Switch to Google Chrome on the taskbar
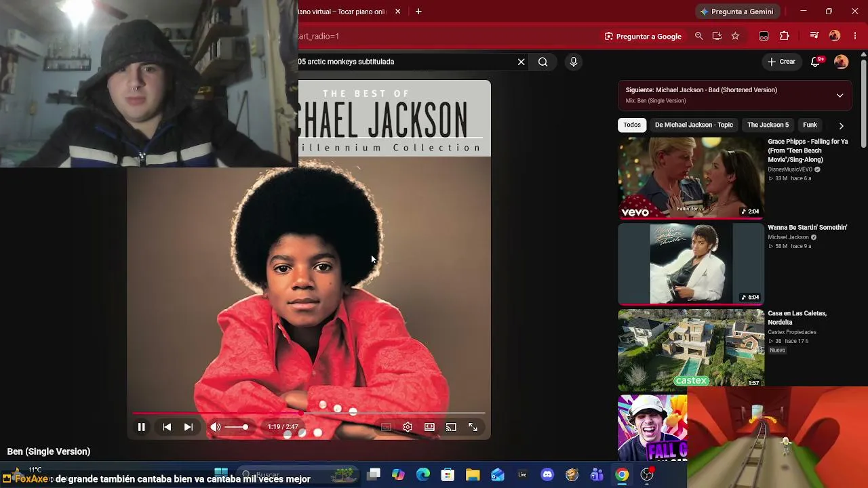 coord(622,474)
